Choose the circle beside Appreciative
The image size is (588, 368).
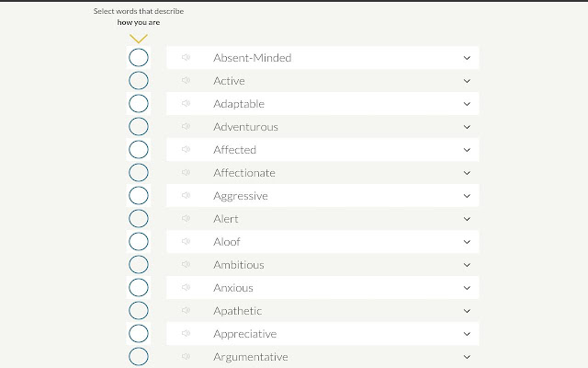(139, 334)
